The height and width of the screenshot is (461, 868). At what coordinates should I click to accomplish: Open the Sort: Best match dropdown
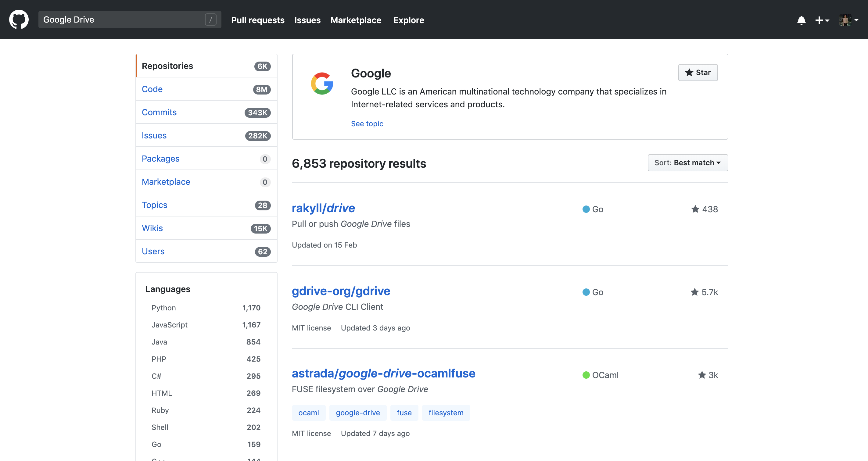point(688,163)
